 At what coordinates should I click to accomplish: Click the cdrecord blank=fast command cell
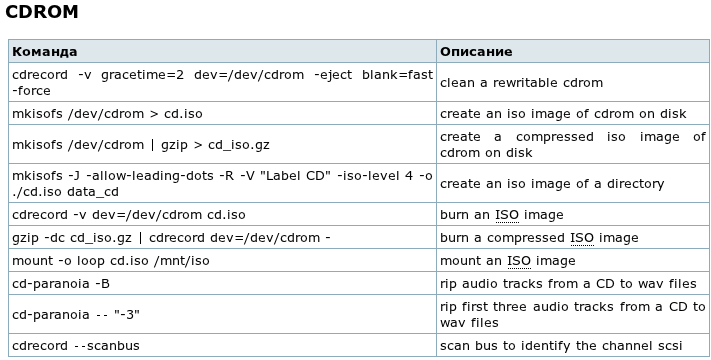tap(222, 82)
